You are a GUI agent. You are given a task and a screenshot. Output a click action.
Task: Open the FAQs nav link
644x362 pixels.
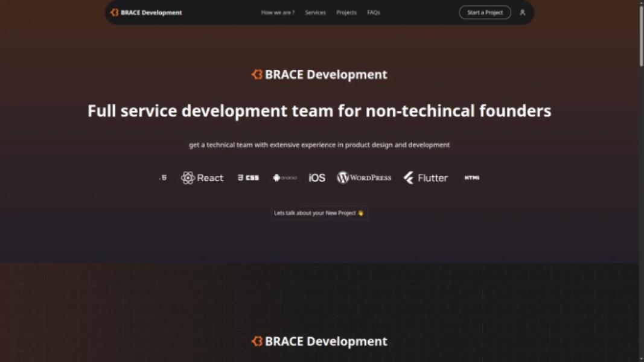pos(374,13)
